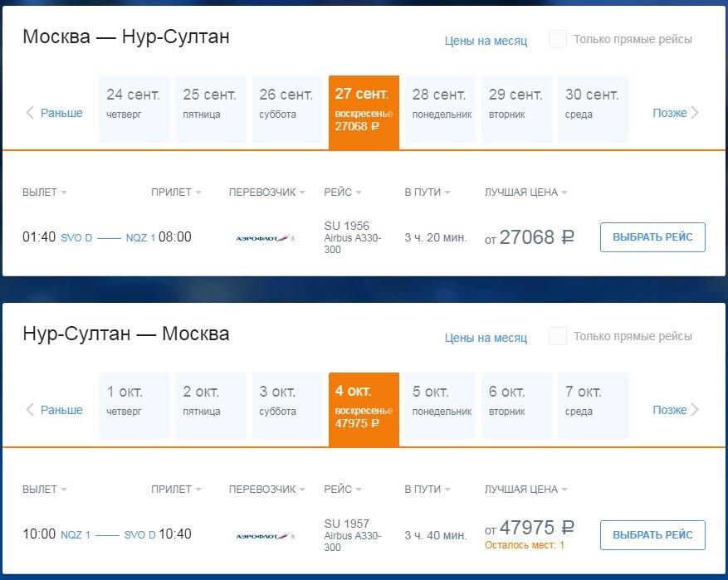Click the Aeroflot logo for flight SU 1957
The width and height of the screenshot is (728, 580).
click(265, 536)
